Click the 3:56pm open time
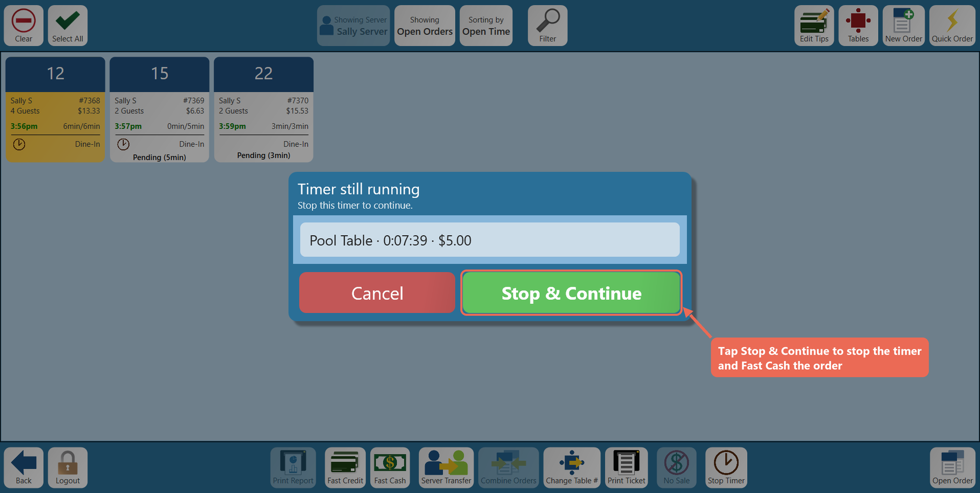The image size is (980, 493). point(24,126)
